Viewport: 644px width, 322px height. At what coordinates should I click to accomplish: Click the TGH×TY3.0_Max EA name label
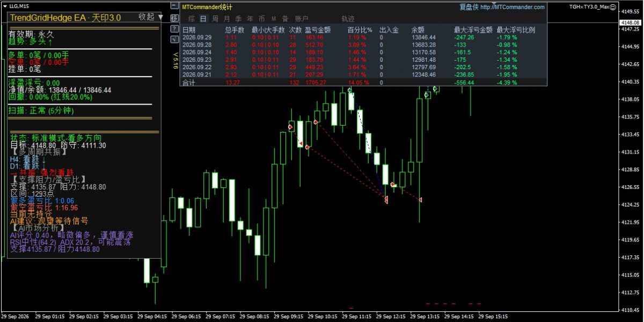pyautogui.click(x=589, y=7)
